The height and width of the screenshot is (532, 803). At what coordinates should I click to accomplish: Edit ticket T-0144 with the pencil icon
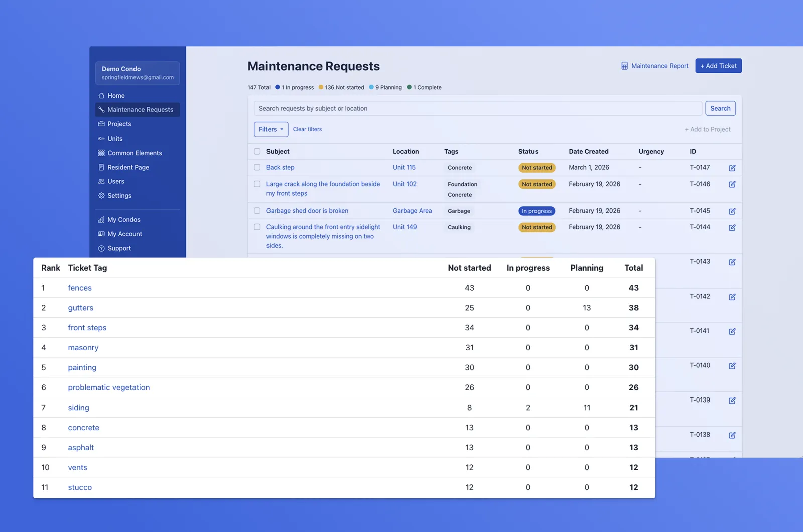tap(732, 227)
